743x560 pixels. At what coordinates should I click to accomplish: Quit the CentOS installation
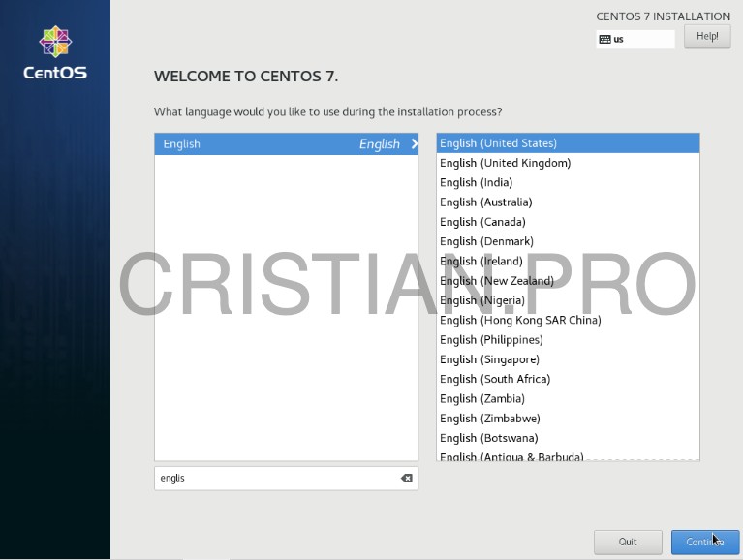pos(628,542)
